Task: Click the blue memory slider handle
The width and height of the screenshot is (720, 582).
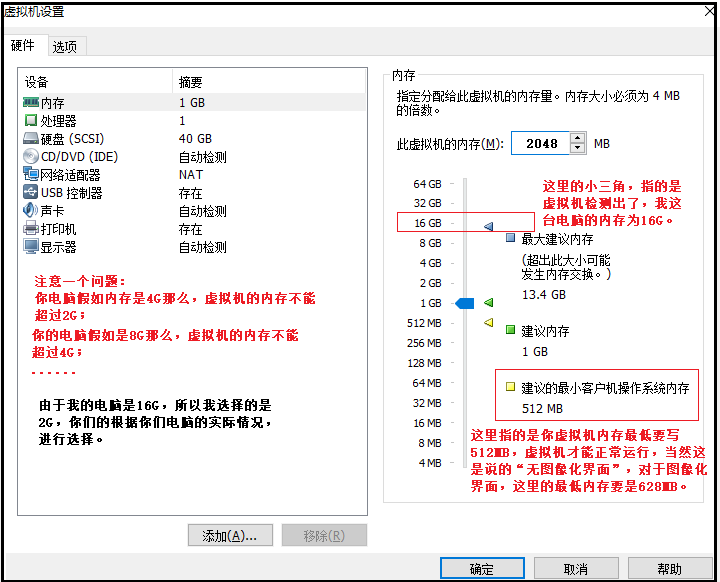Action: tap(465, 303)
